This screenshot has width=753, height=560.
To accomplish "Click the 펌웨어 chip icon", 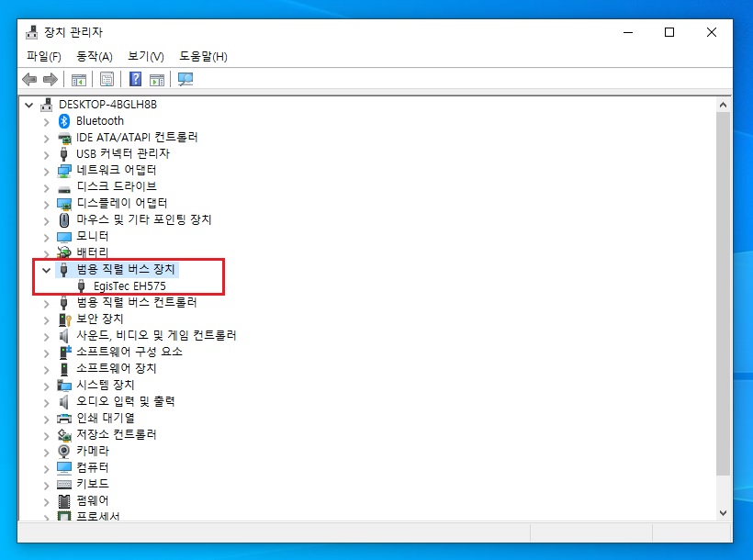I will tap(64, 501).
